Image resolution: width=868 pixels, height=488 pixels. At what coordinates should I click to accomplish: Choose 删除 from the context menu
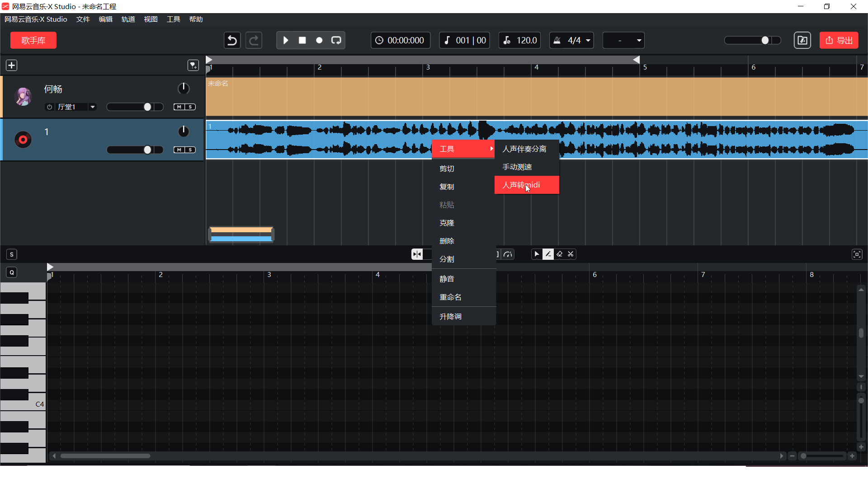[464, 241]
